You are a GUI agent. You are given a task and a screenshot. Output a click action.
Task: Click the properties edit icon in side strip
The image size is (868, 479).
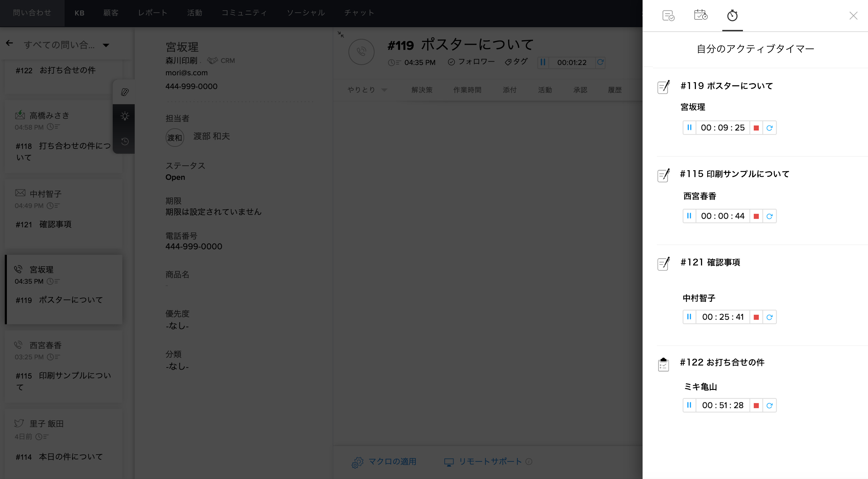125,92
